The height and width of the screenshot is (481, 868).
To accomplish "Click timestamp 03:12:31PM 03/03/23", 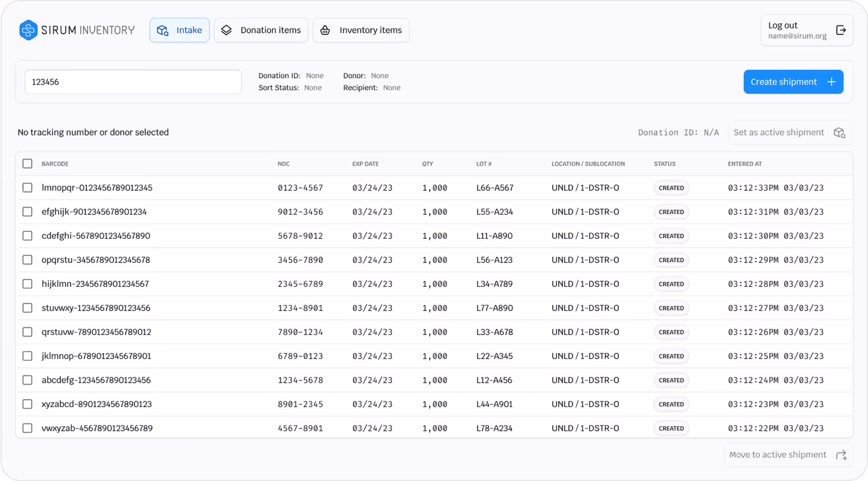I will [x=775, y=212].
